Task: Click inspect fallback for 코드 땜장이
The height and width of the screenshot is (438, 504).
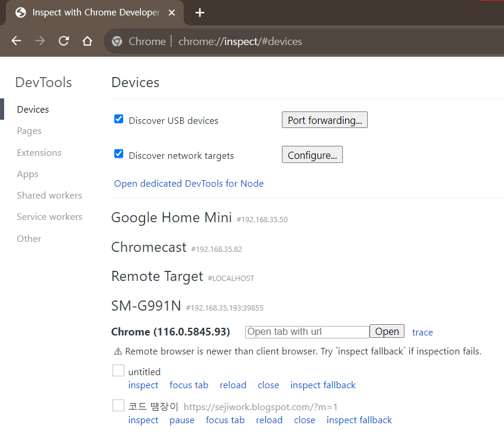Action: [359, 420]
